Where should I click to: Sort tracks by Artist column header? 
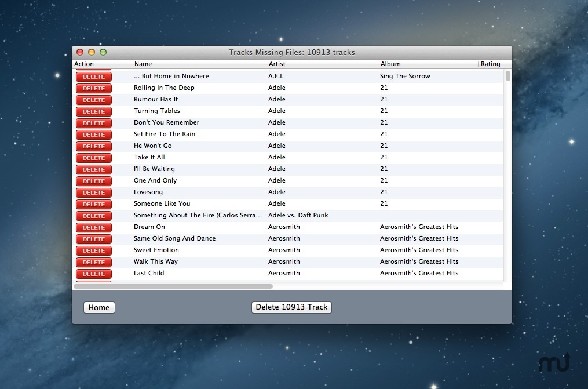277,64
